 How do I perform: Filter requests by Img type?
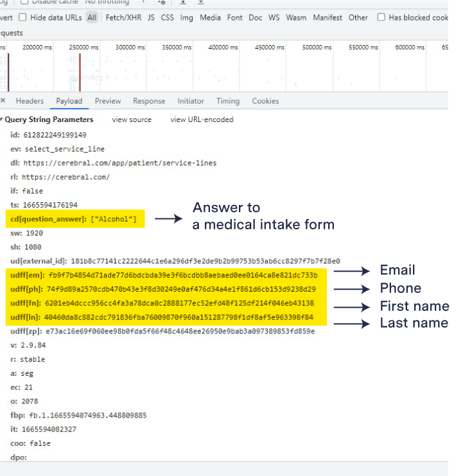pos(186,18)
